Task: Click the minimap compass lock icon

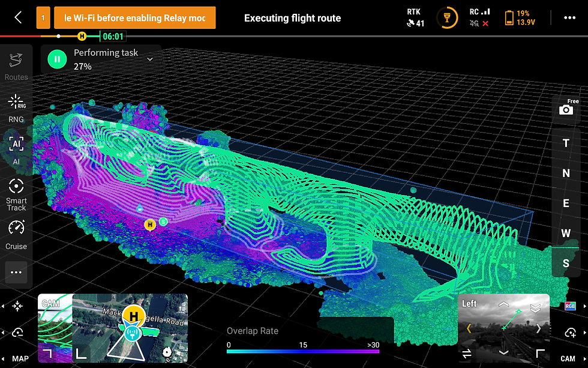Action: pos(167,352)
